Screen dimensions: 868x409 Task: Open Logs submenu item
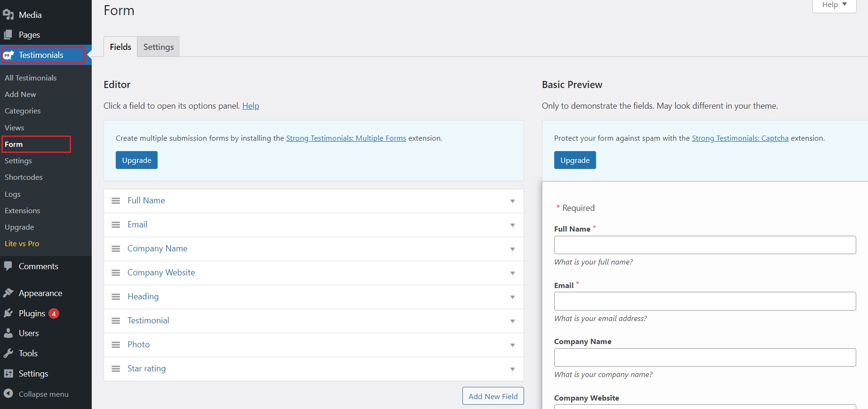click(x=13, y=194)
